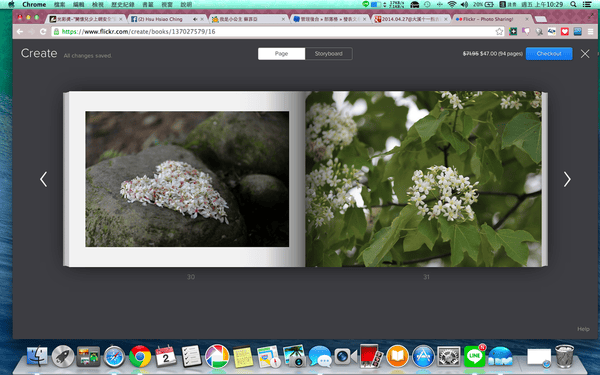Open Reminders from the Dock

(x=191, y=357)
